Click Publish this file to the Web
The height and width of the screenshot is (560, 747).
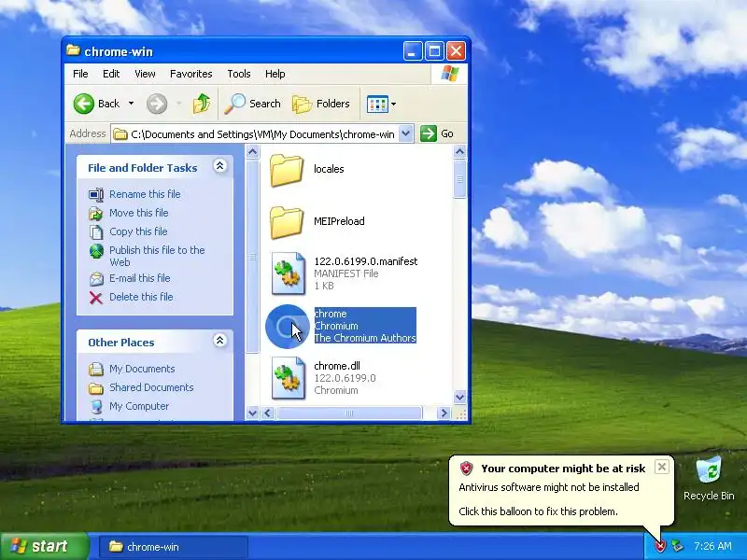(157, 256)
